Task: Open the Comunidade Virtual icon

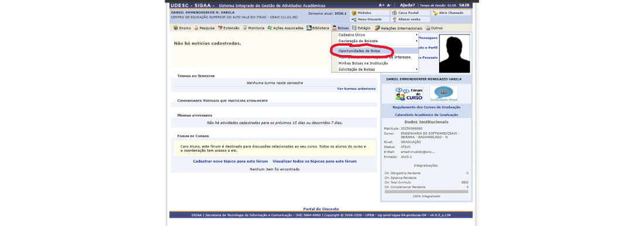Action: [x=444, y=94]
